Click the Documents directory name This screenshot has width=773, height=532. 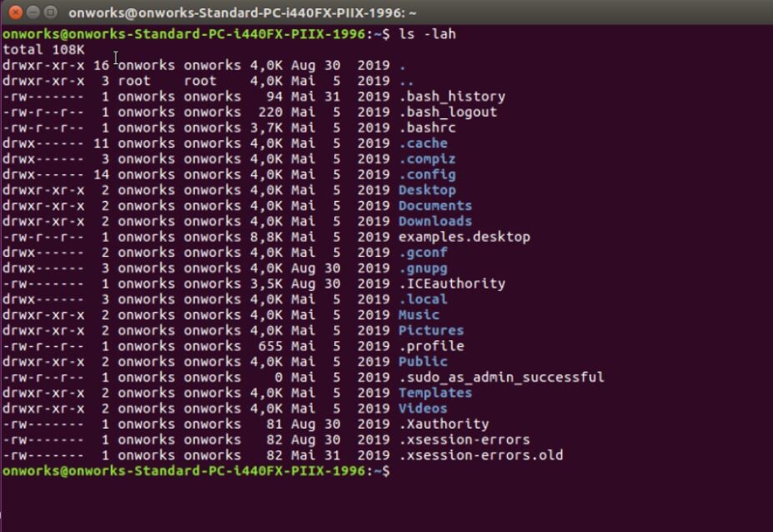click(x=435, y=206)
